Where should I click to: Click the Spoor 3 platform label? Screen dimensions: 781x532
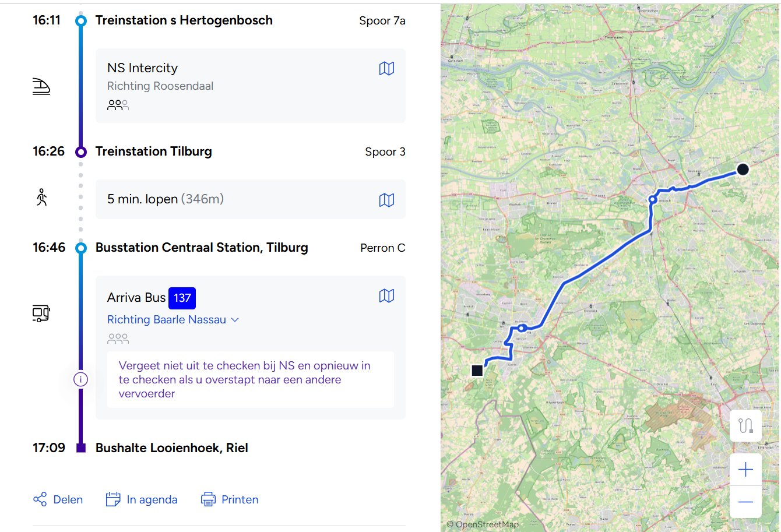click(x=385, y=152)
